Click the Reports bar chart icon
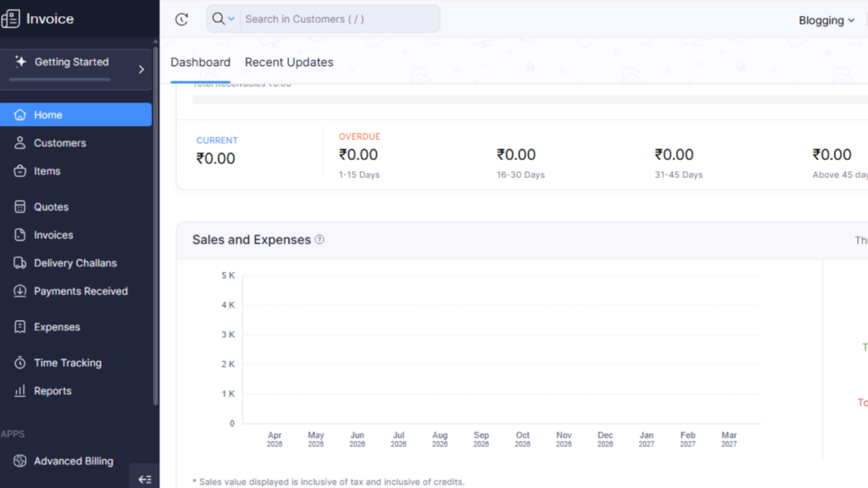This screenshot has height=488, width=868. [x=20, y=391]
